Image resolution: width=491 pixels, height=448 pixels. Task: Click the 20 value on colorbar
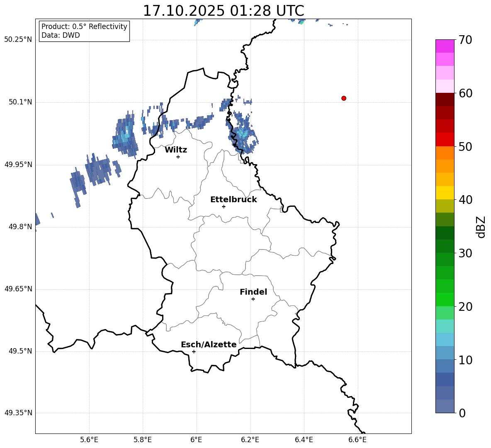point(465,307)
